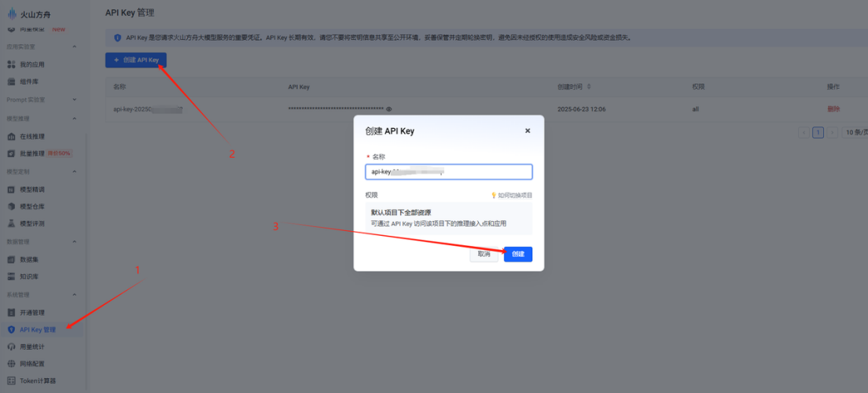Select 开通管理 in the sidebar
The width and height of the screenshot is (868, 393).
pyautogui.click(x=32, y=313)
